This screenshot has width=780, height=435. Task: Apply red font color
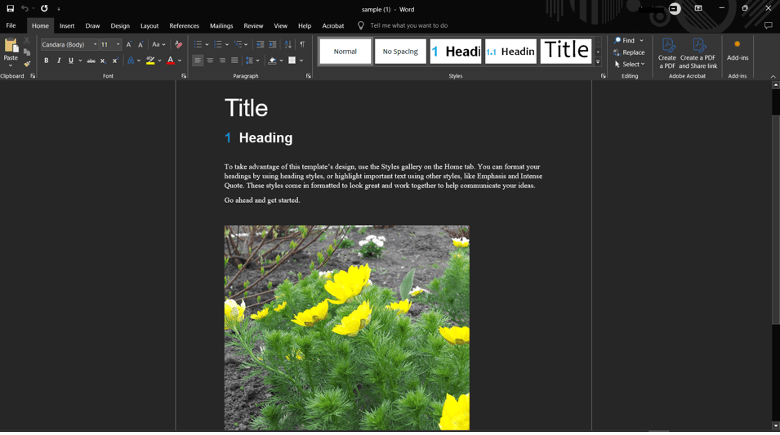[171, 61]
